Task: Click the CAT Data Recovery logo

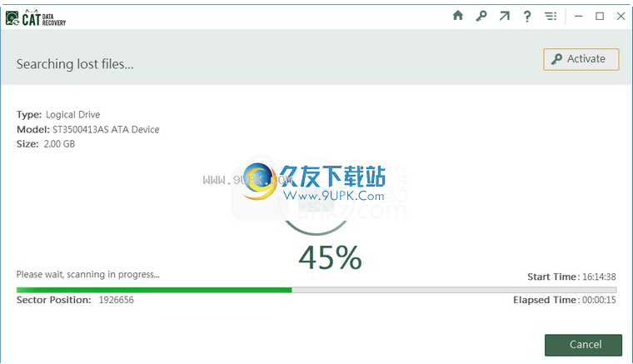Action: point(36,18)
